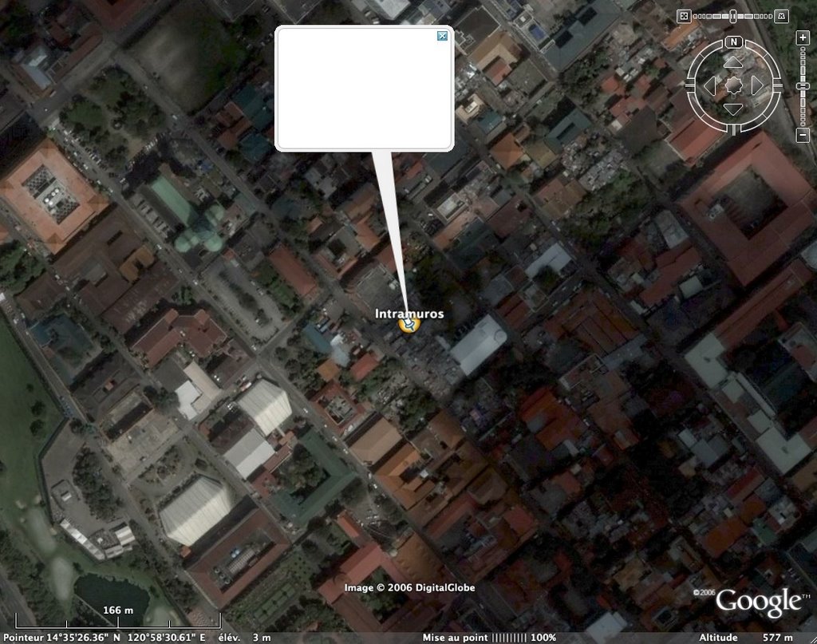Click the vertical zoom slider handle
The width and height of the screenshot is (817, 644).
[x=803, y=86]
